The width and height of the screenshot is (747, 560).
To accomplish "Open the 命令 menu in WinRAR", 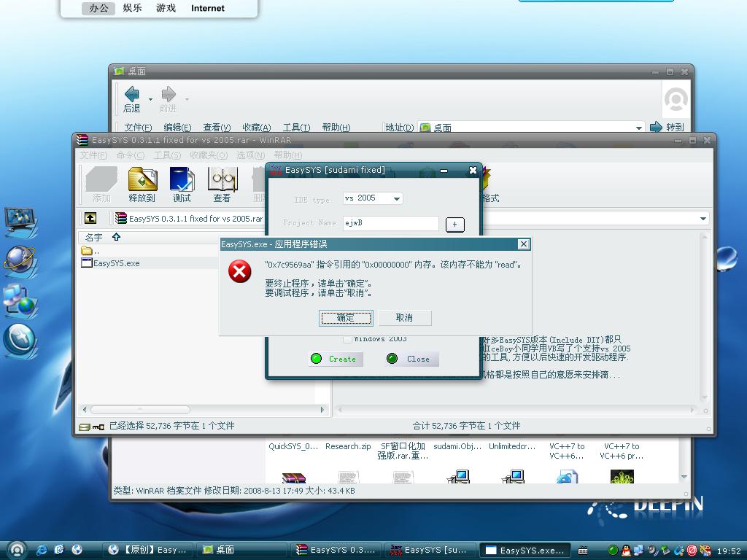I will (x=130, y=155).
